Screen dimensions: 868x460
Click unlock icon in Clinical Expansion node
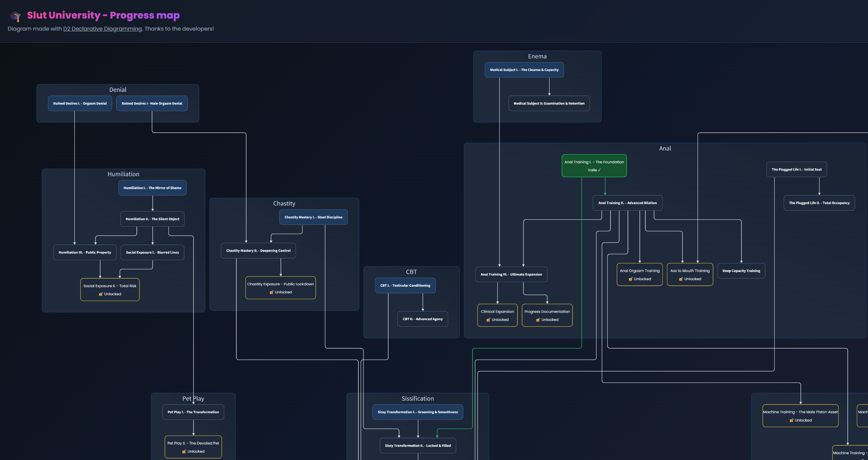click(x=488, y=320)
